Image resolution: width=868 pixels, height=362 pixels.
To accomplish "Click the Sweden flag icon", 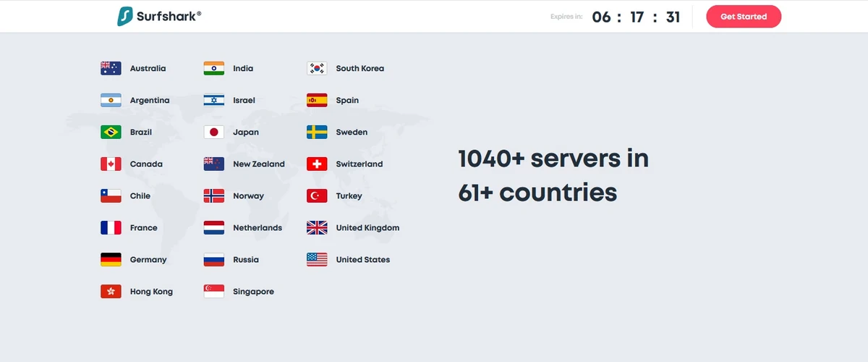I will [317, 132].
